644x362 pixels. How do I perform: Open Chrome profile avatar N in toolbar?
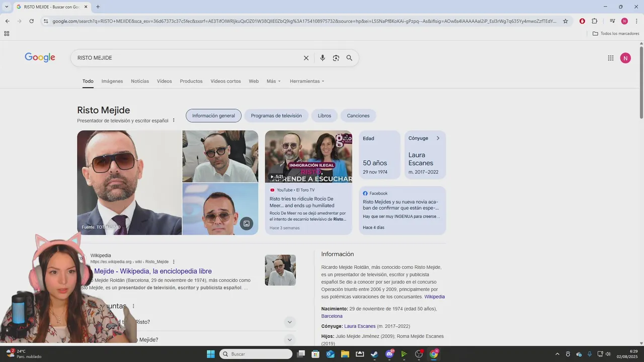point(624,21)
